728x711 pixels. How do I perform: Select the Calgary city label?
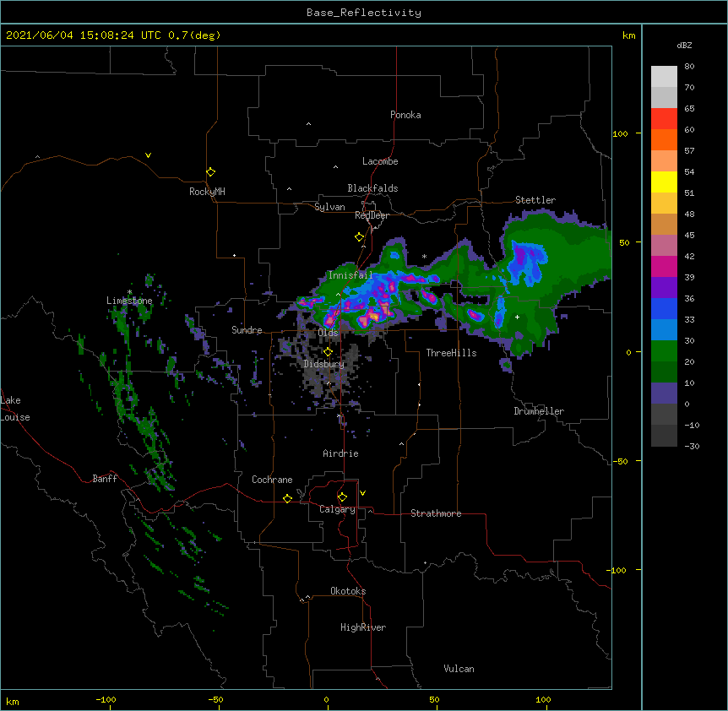pyautogui.click(x=337, y=509)
